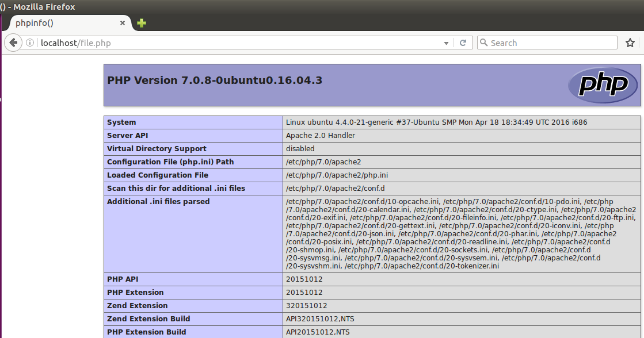
Task: Click the /etc/php/7.0/apache2/php.ini value
Action: 337,175
